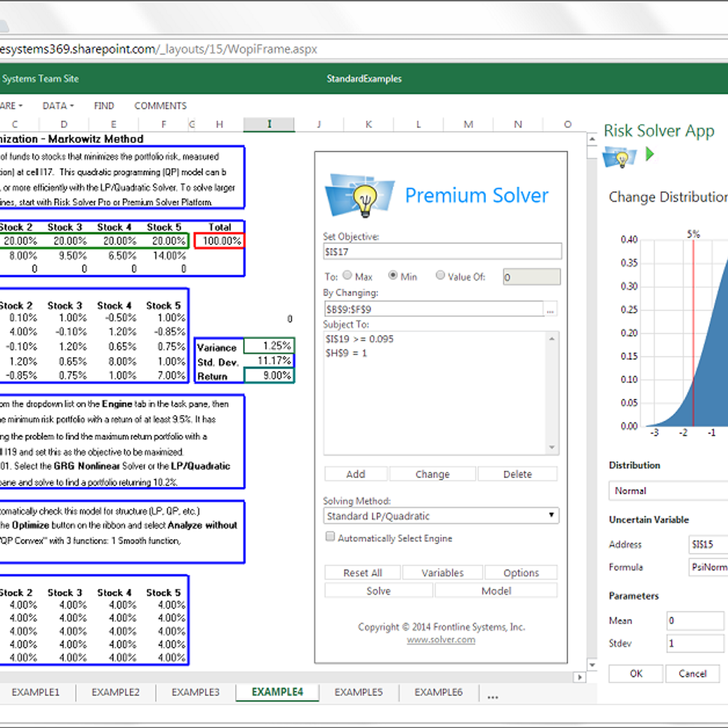Click the Options button
The width and height of the screenshot is (728, 728).
pyautogui.click(x=521, y=573)
